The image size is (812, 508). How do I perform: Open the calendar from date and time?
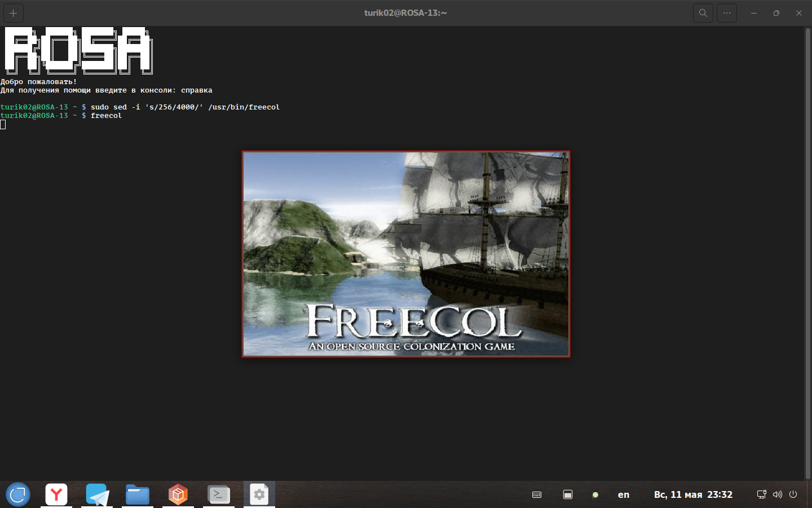point(693,494)
